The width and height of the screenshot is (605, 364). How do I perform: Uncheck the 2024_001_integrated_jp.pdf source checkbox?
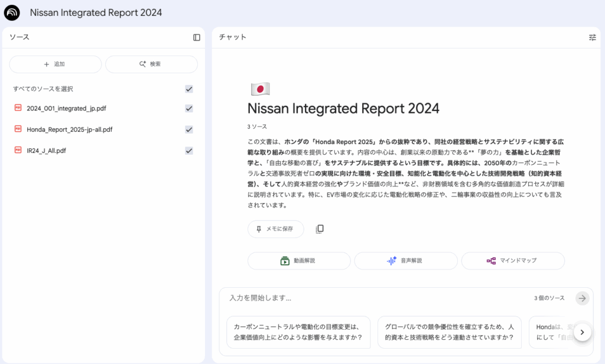point(189,109)
